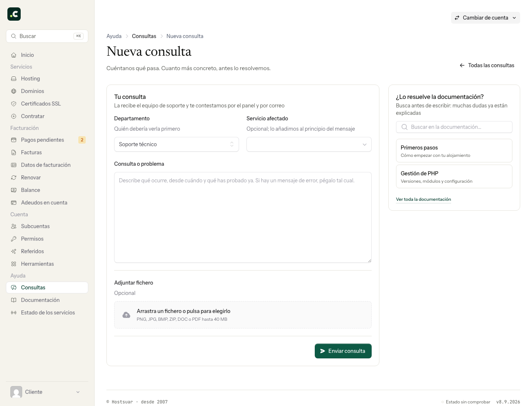Screen dimensions: 532x406
Task: Click the Consultas breadcrumb link
Action: (x=144, y=36)
